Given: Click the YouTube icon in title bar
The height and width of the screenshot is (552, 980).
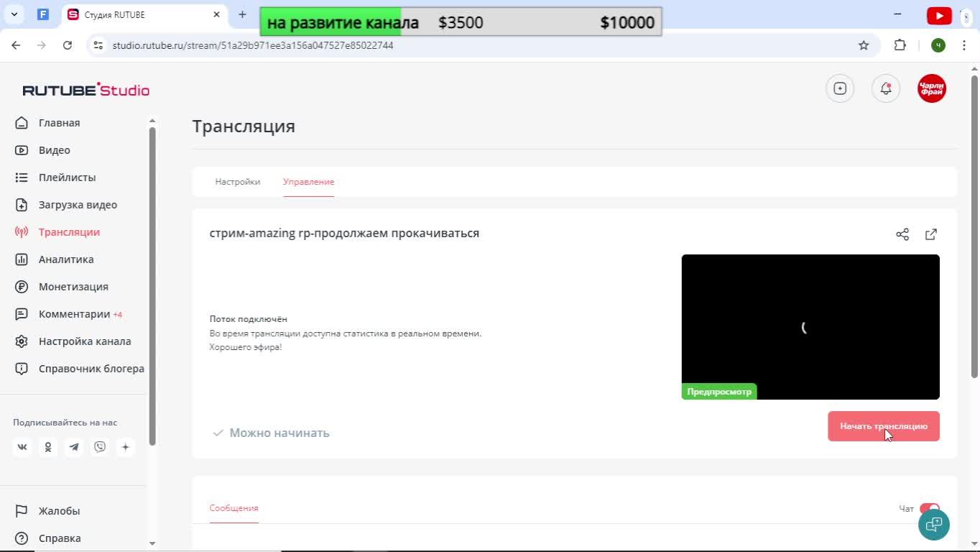Looking at the screenshot, I should (x=939, y=15).
